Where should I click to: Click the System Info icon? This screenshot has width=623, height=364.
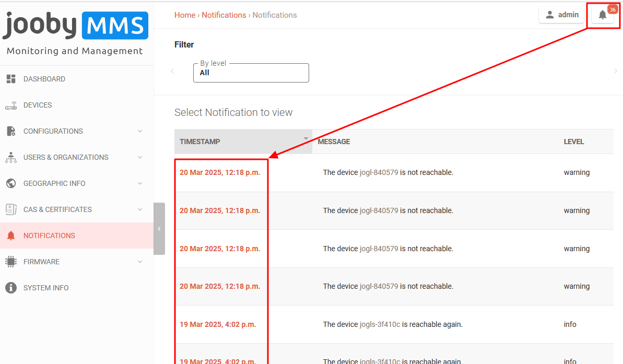pos(11,288)
